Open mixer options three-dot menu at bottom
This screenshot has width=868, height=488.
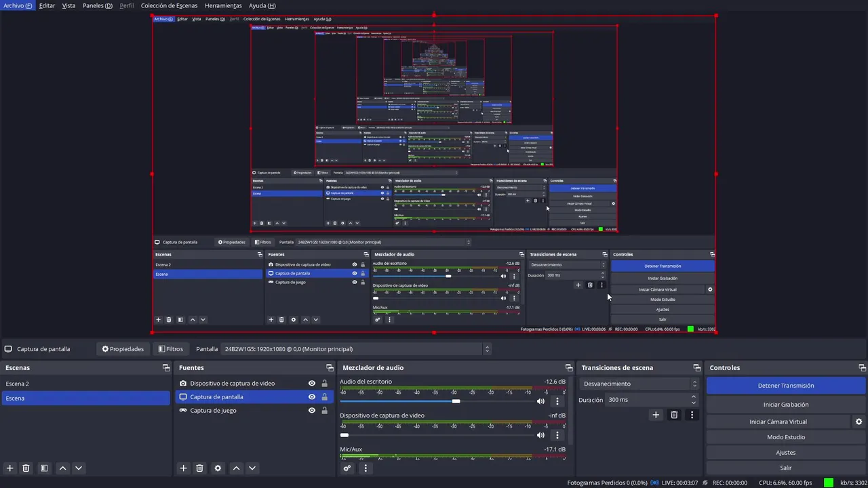[366, 468]
